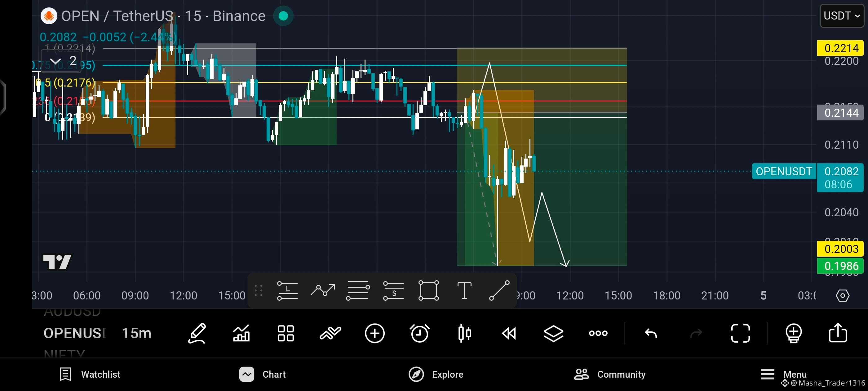Select the path polyline drawing tool
This screenshot has height=391, width=868.
(x=322, y=290)
